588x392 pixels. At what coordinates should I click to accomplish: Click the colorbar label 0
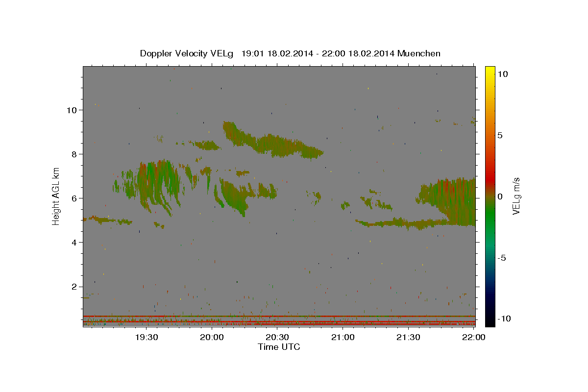500,196
